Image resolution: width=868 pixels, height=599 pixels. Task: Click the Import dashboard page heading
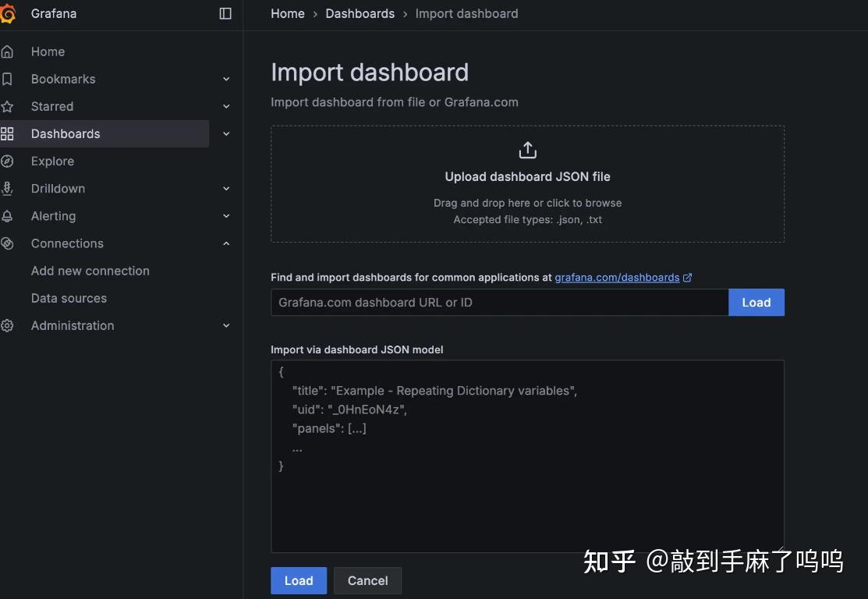pyautogui.click(x=370, y=73)
